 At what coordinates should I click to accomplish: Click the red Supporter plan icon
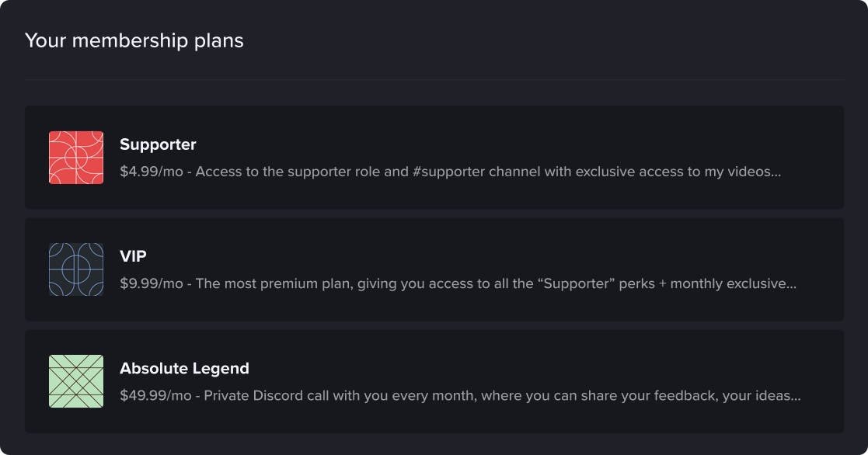click(x=76, y=158)
